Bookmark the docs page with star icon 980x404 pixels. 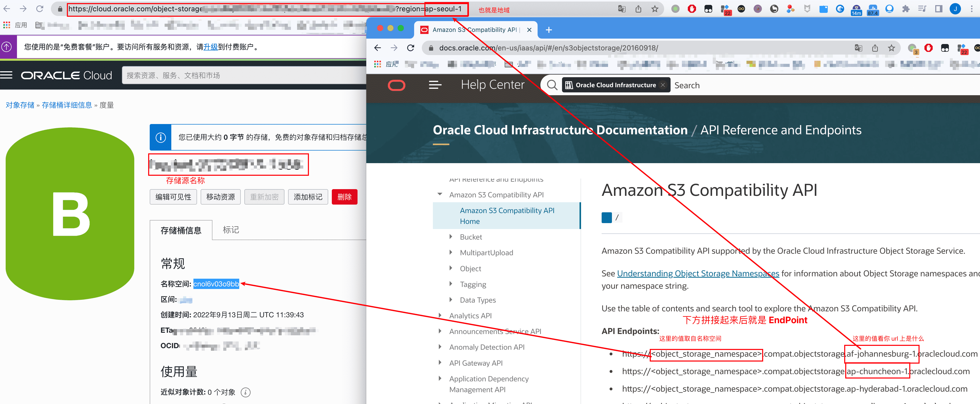coord(891,48)
